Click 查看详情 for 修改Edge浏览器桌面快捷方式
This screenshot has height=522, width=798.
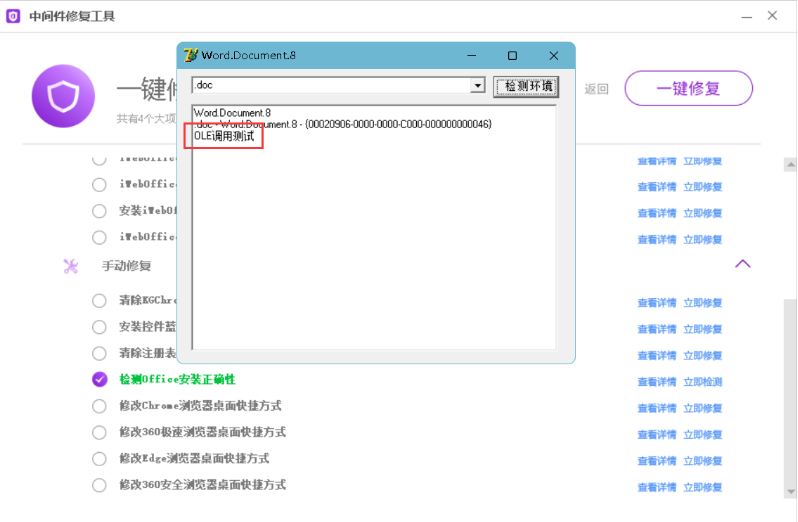click(x=657, y=461)
